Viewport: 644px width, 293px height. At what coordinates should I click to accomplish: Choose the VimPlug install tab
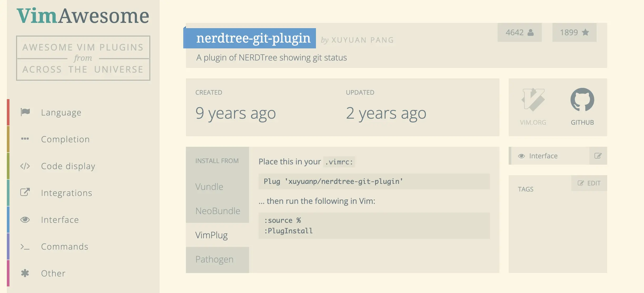(211, 235)
